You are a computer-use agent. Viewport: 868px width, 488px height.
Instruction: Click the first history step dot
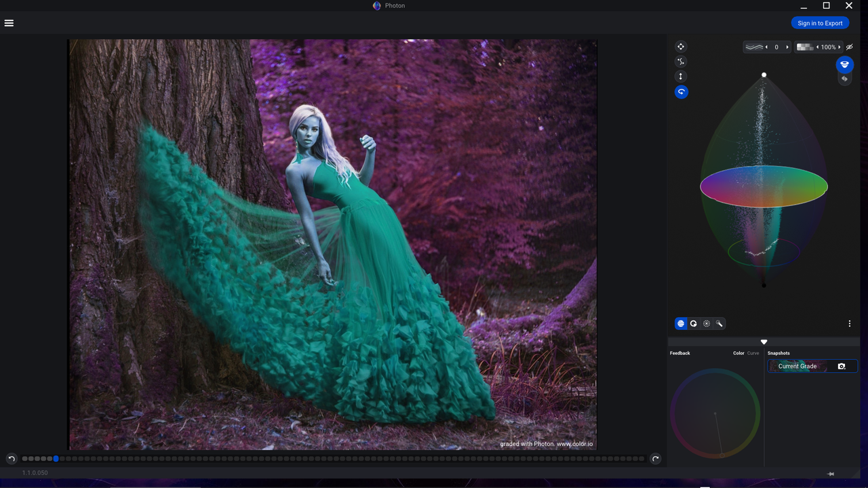[25, 459]
